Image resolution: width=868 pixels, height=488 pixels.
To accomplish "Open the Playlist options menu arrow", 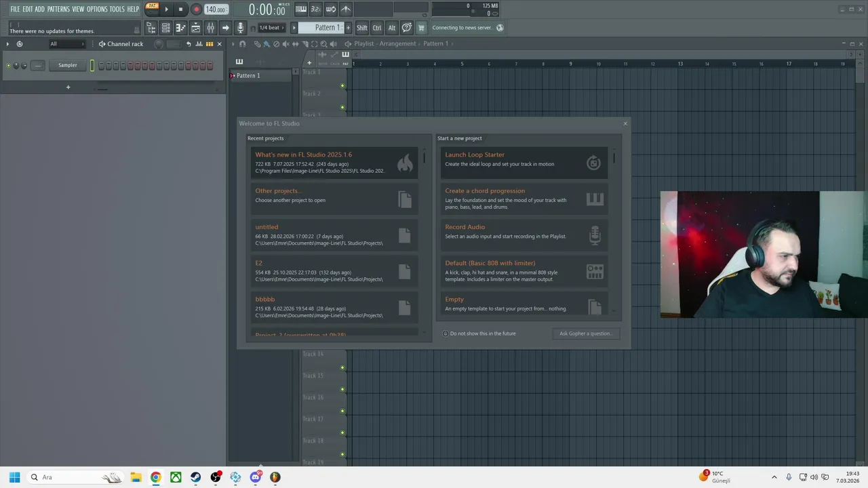I will [x=233, y=44].
